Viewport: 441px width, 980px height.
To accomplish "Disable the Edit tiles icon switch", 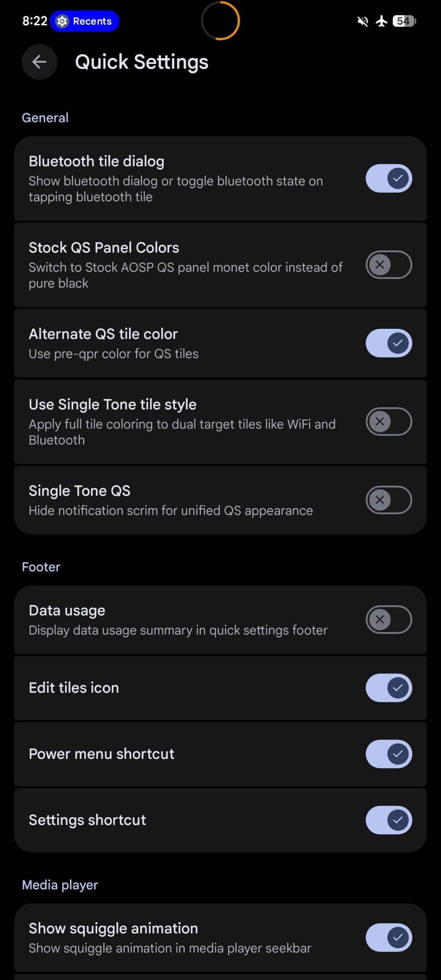I will coord(389,688).
